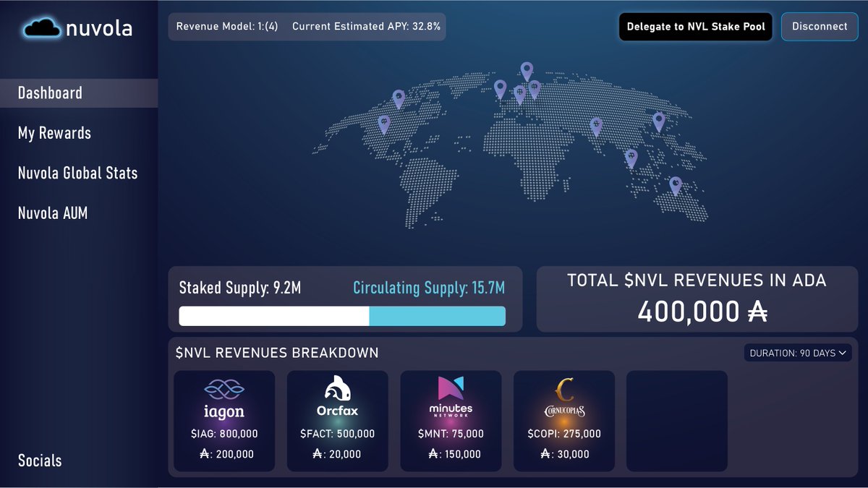Click $IAG: 800,000 value
The image size is (868, 488).
tap(224, 434)
